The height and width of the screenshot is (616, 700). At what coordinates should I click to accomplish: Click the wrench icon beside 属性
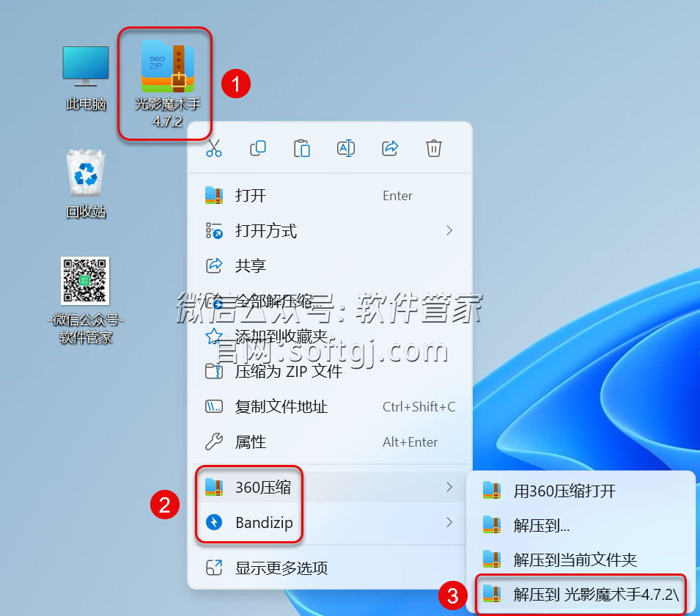pos(214,441)
